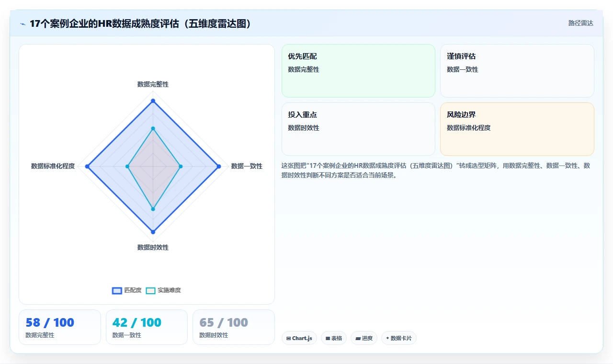Click 数据一致性 text in 谨慎评估 card
Image resolution: width=613 pixels, height=364 pixels.
(463, 69)
